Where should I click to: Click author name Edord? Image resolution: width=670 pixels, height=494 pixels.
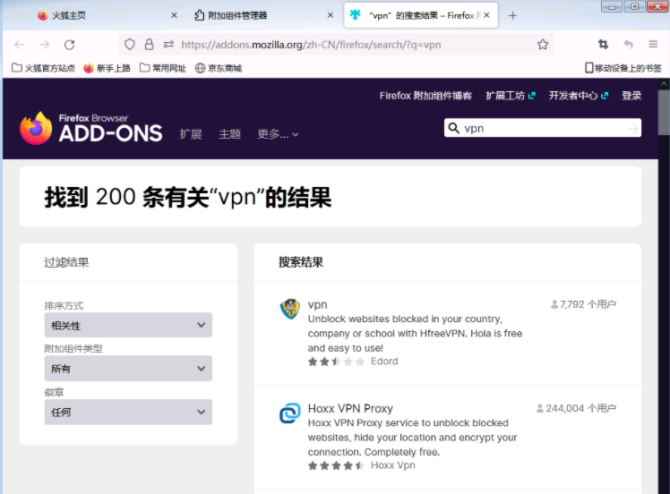[384, 362]
